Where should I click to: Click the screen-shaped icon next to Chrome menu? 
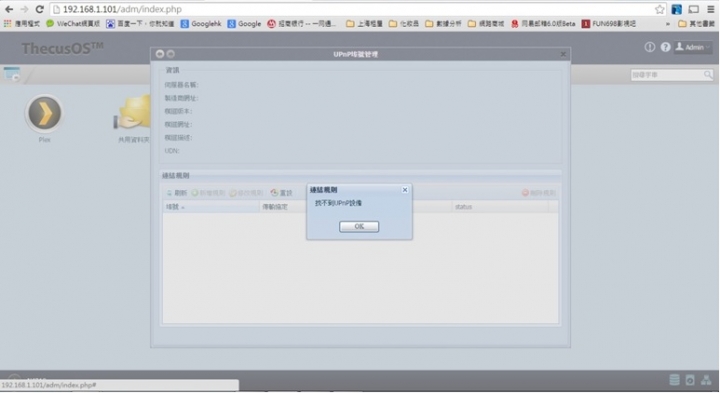(x=693, y=9)
